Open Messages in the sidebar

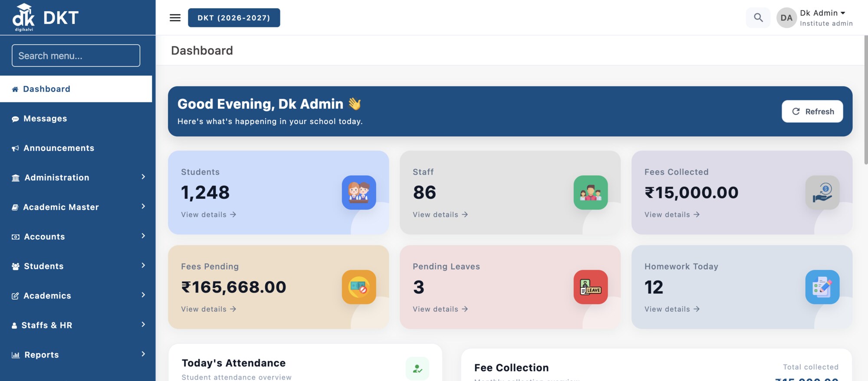pos(76,118)
